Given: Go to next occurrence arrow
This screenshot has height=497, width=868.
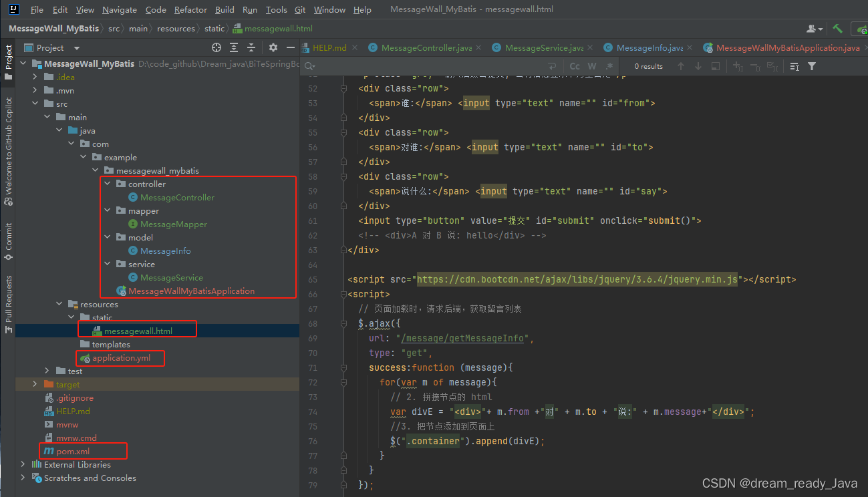Looking at the screenshot, I should [698, 66].
